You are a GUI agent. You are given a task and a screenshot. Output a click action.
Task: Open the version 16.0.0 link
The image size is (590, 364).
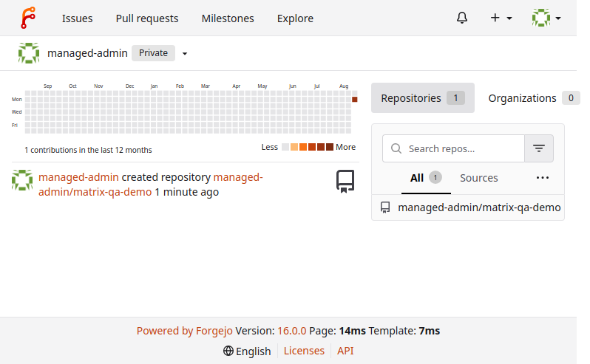pyautogui.click(x=291, y=331)
